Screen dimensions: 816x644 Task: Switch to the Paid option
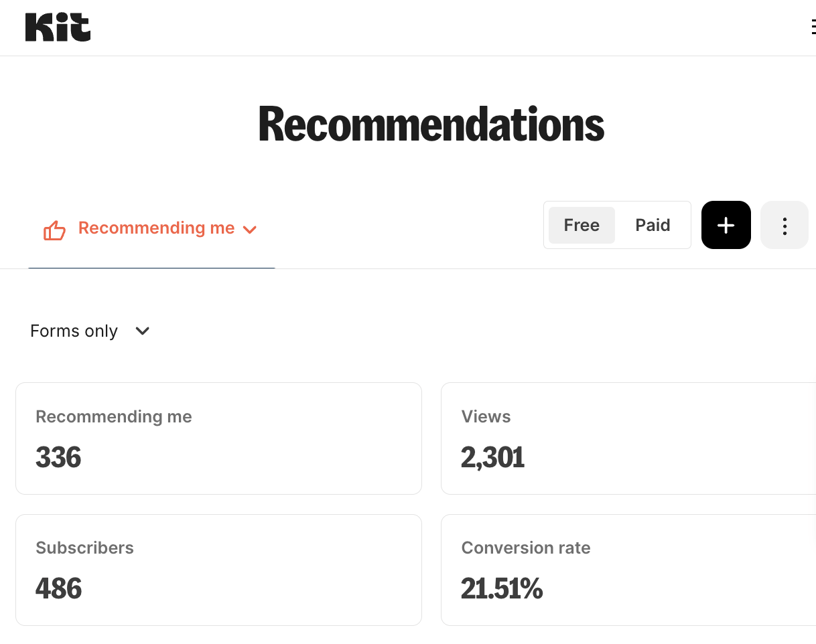pos(653,225)
